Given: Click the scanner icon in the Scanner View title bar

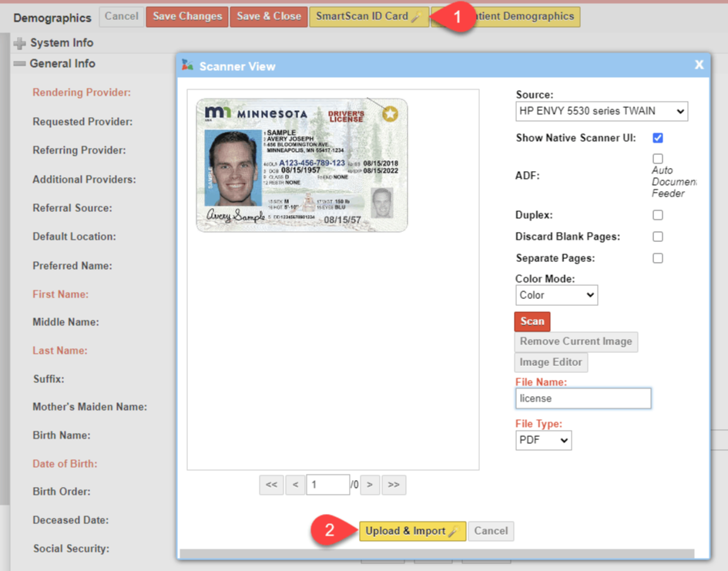Looking at the screenshot, I should [187, 65].
